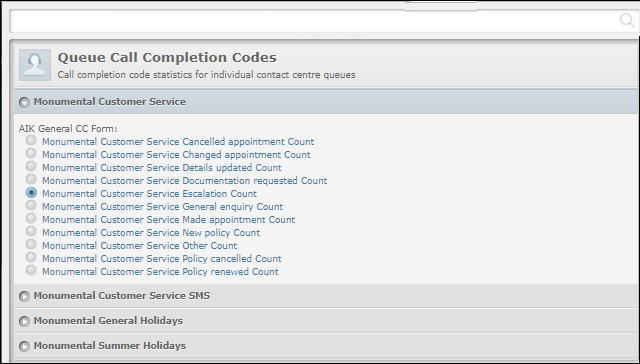Expand the Monumental Summer Holidays section

24,346
